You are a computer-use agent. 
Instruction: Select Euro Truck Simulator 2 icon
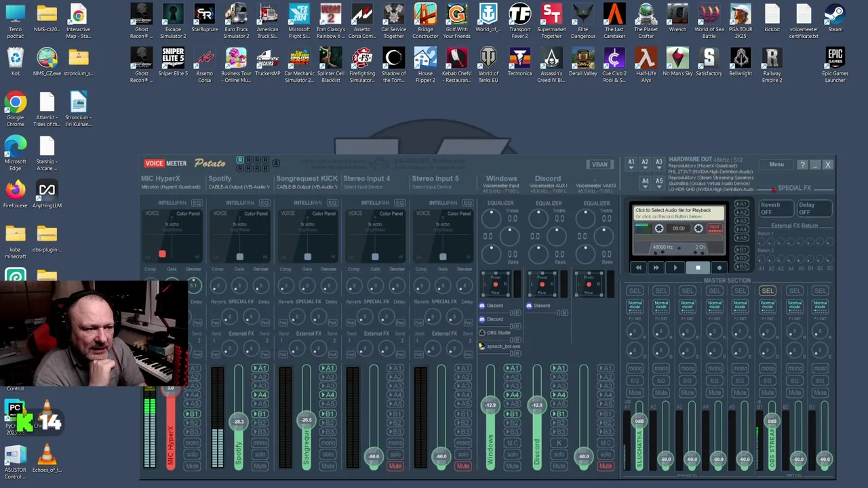(x=236, y=22)
